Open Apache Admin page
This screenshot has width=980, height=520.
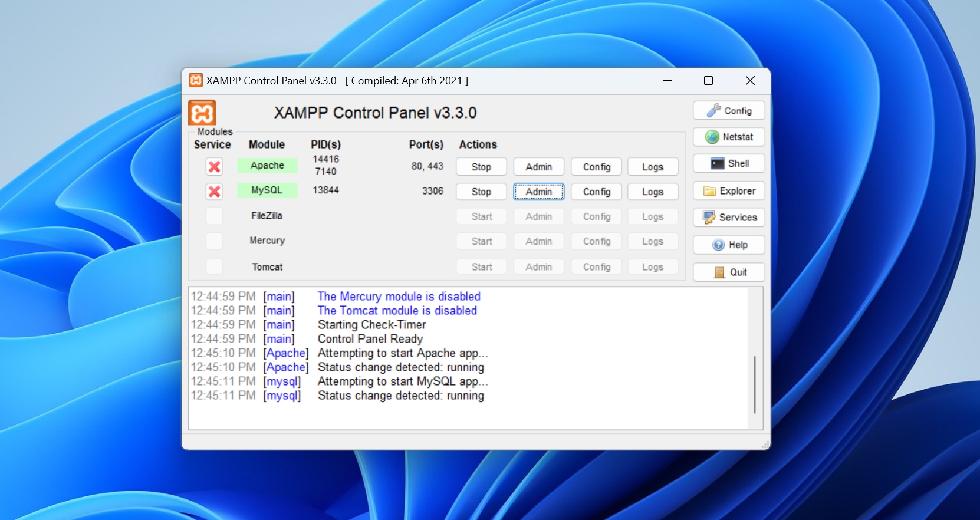pos(539,167)
